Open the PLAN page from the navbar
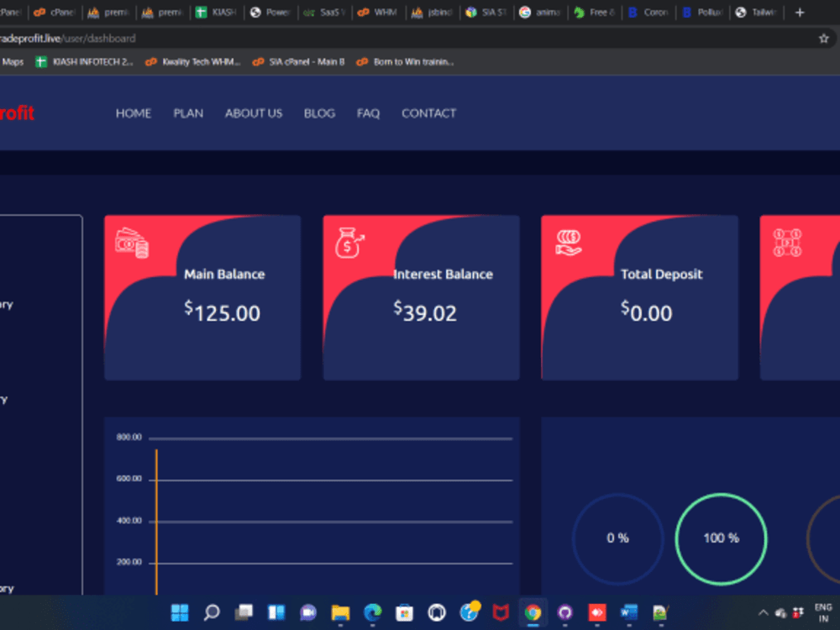Screen dimensions: 840x630 click(x=188, y=113)
